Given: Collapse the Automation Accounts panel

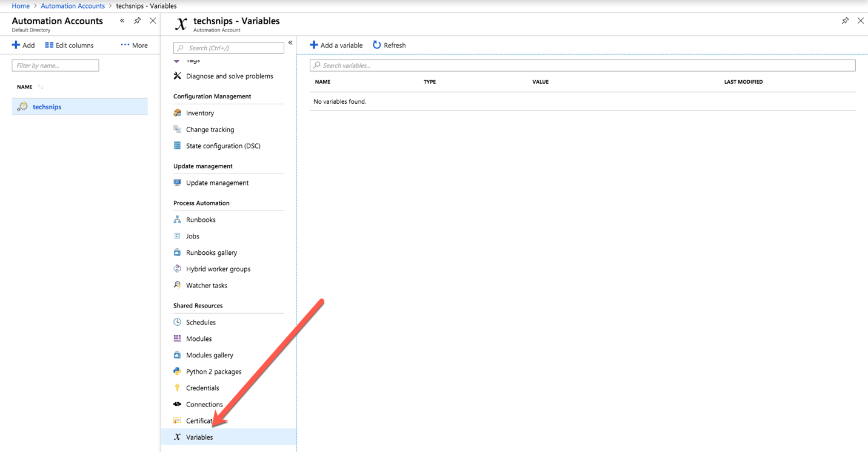Looking at the screenshot, I should [x=122, y=21].
